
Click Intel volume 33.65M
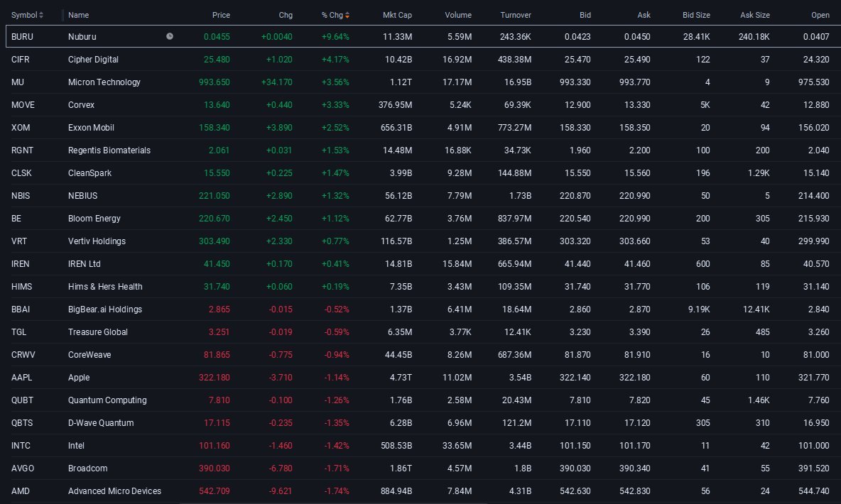457,446
